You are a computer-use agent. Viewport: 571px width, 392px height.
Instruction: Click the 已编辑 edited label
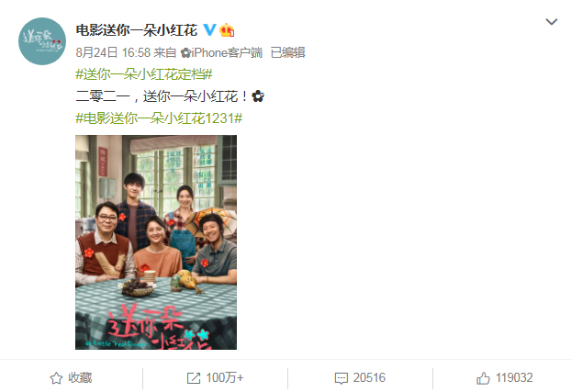click(287, 53)
